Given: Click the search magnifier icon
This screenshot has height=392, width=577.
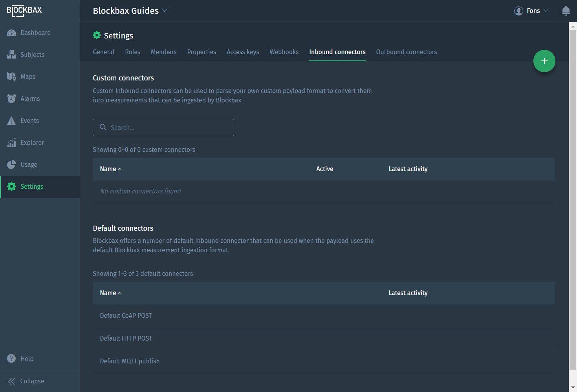Looking at the screenshot, I should click(x=103, y=128).
